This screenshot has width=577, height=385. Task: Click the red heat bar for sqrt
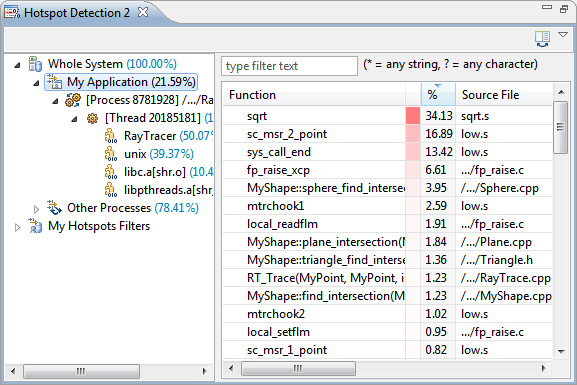click(x=413, y=116)
